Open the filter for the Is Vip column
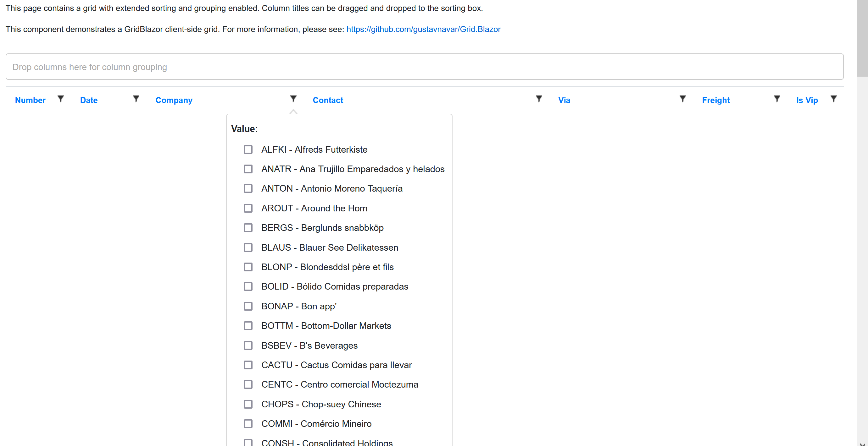 tap(834, 99)
